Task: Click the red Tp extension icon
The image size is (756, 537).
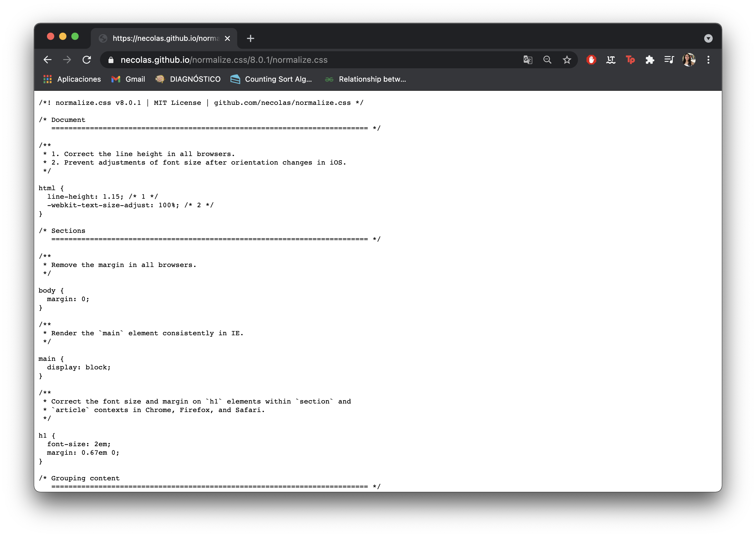Action: click(631, 60)
